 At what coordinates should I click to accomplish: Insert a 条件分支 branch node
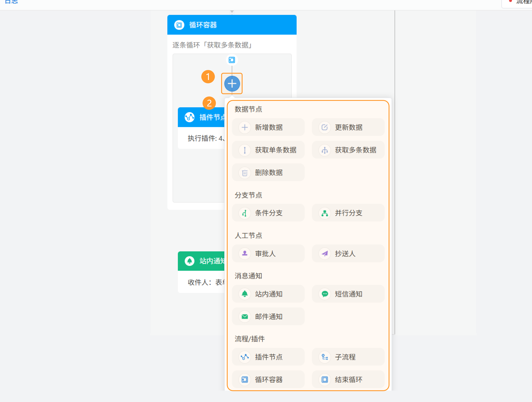pos(268,213)
